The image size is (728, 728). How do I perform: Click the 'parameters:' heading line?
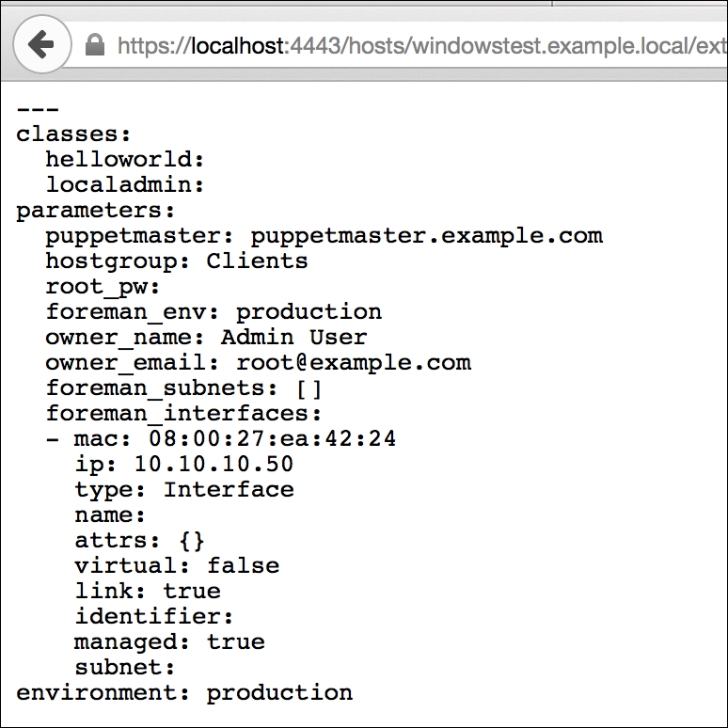point(96,210)
